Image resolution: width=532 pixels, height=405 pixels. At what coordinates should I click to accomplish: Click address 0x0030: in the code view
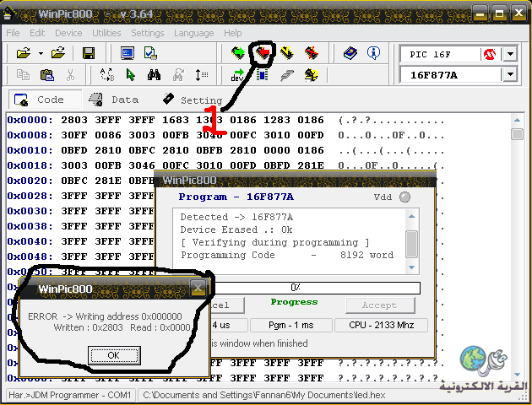(x=30, y=211)
